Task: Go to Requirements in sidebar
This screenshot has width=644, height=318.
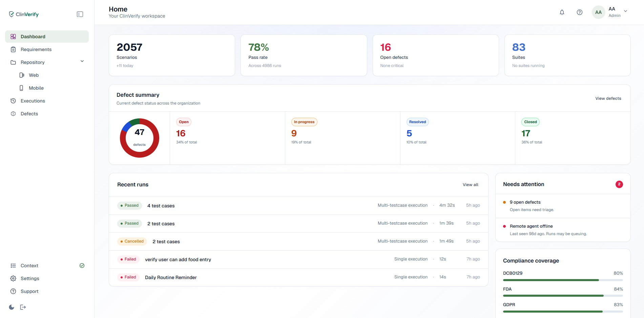Action: [x=47, y=49]
